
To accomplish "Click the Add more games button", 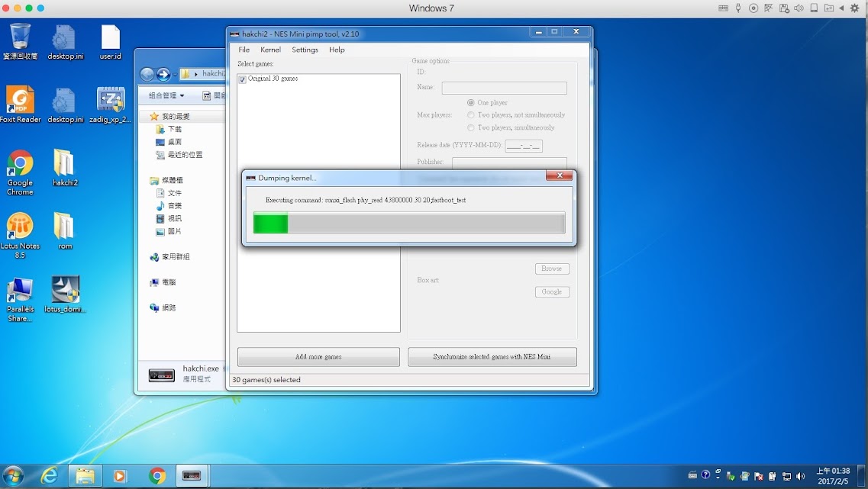I will coord(318,357).
